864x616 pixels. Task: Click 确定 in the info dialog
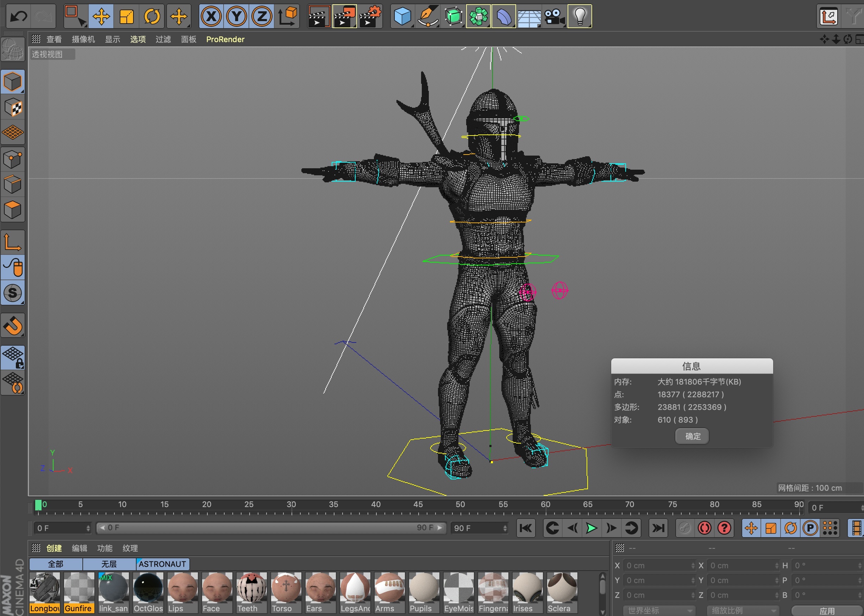pos(692,436)
